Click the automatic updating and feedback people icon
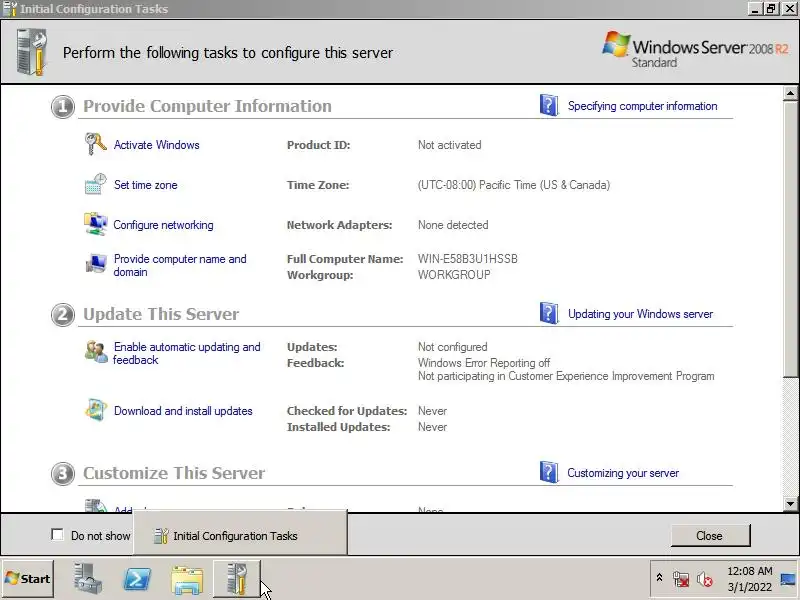This screenshot has width=800, height=600. (x=95, y=352)
